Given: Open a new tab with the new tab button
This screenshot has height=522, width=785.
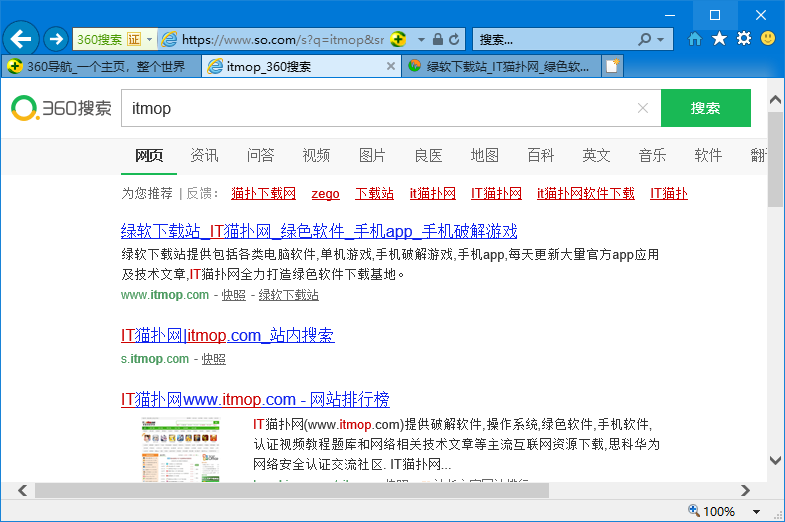Looking at the screenshot, I should (x=613, y=66).
